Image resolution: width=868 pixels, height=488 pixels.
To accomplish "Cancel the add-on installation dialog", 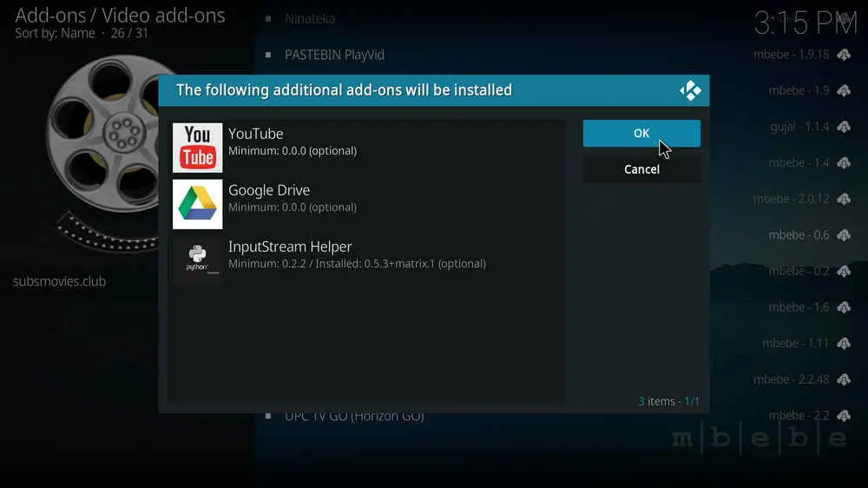I will tap(641, 169).
